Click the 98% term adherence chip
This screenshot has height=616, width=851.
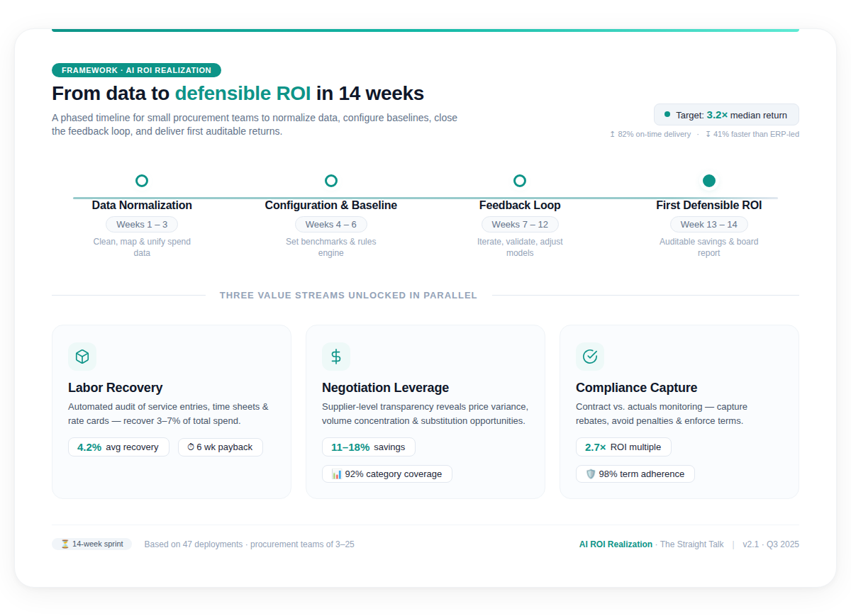[635, 474]
